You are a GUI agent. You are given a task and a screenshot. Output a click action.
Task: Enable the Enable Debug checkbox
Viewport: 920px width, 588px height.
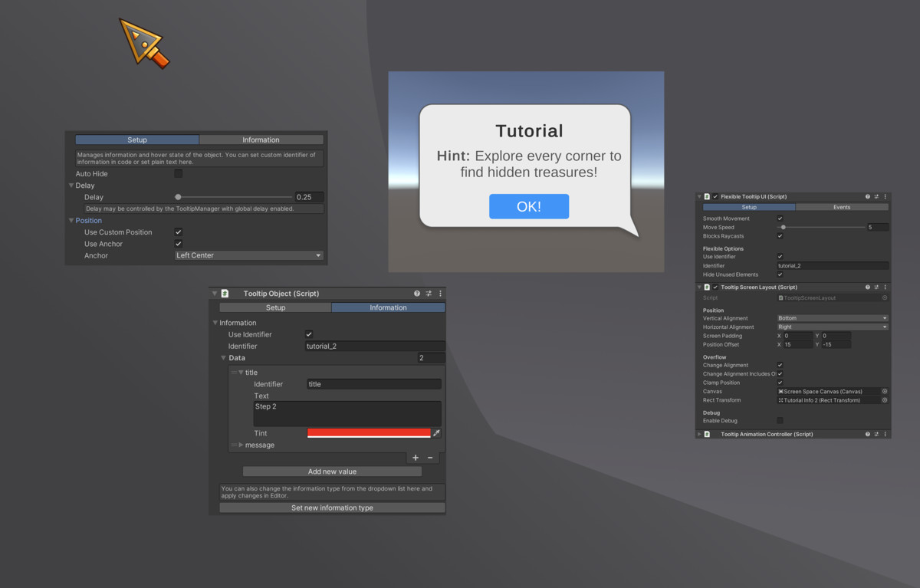pyautogui.click(x=780, y=421)
